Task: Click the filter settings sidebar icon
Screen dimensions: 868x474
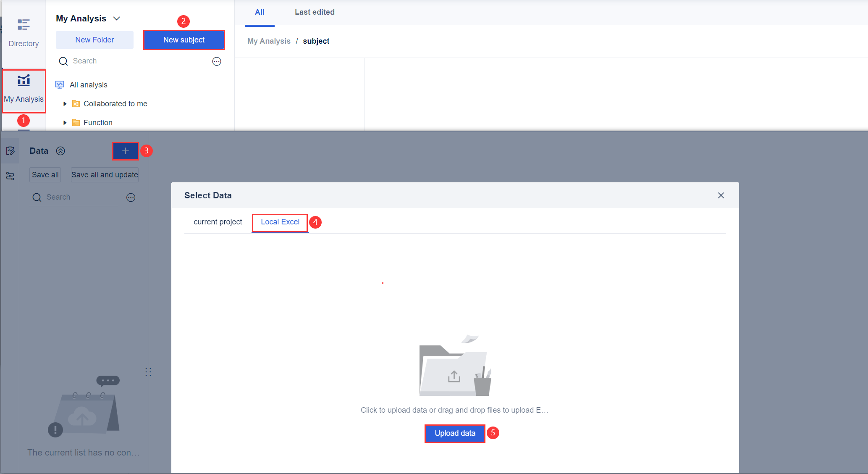Action: click(10, 176)
